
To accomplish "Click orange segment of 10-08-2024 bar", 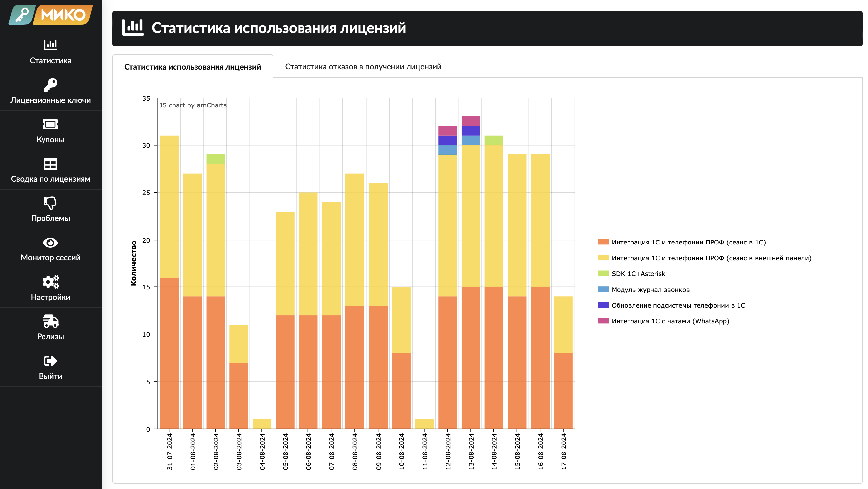I will click(401, 391).
